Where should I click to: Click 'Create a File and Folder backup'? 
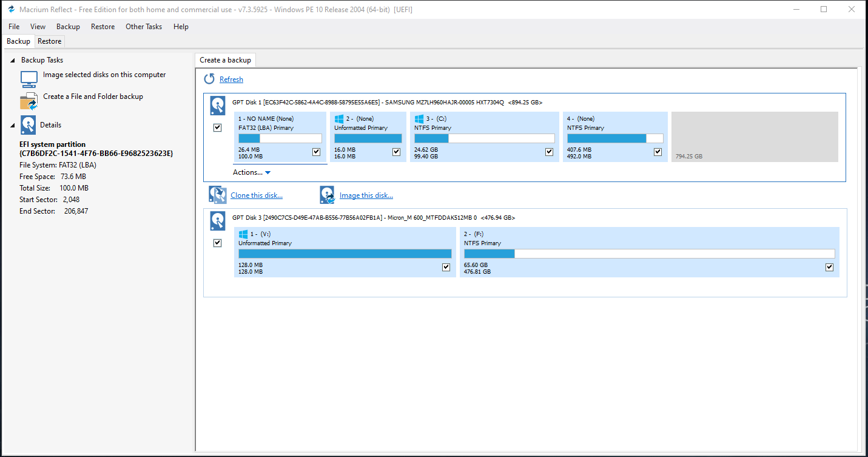[93, 96]
